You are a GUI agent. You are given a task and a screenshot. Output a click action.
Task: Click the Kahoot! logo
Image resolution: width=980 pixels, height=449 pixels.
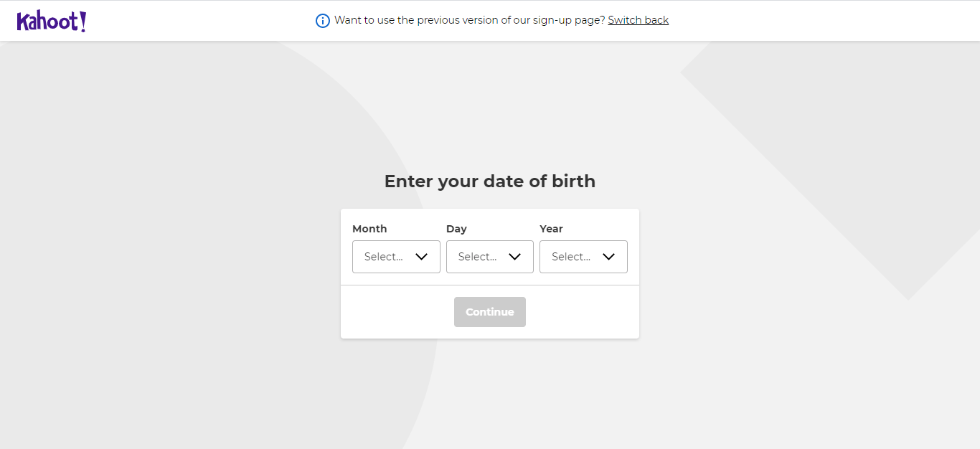coord(52,22)
